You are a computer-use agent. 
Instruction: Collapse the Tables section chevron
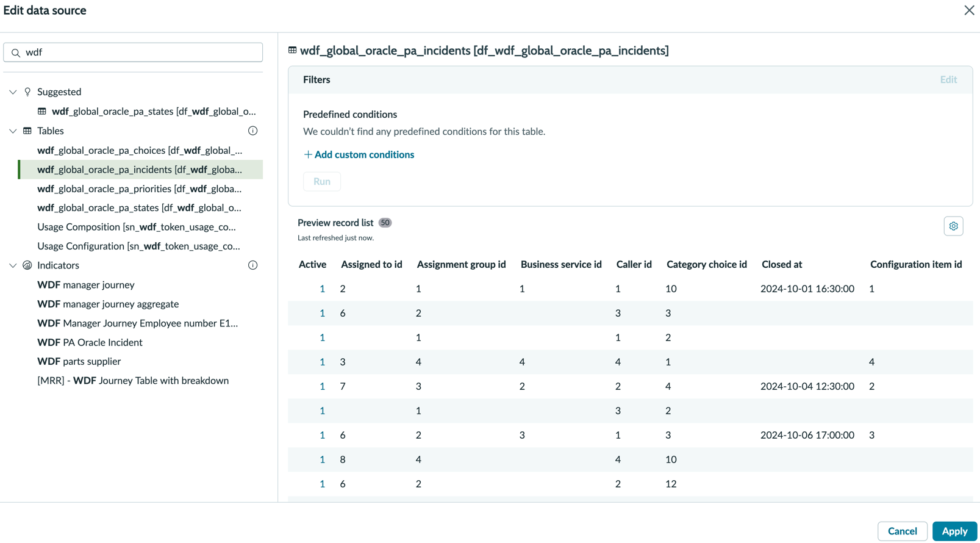[13, 131]
